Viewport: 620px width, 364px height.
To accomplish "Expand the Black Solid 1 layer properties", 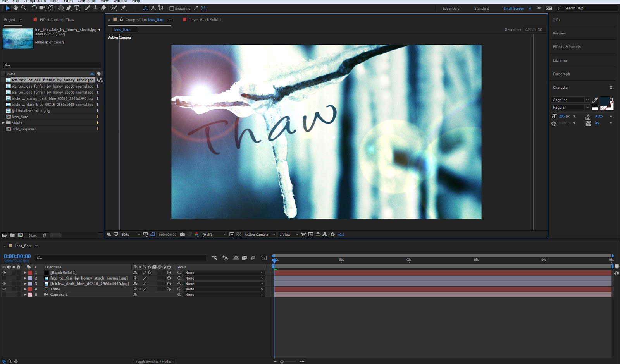I will (25, 273).
